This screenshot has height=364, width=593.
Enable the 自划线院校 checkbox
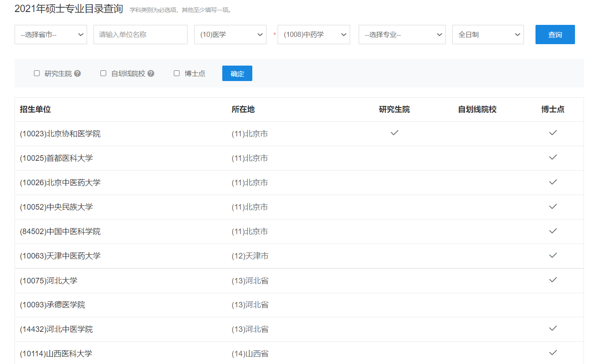[x=103, y=73]
